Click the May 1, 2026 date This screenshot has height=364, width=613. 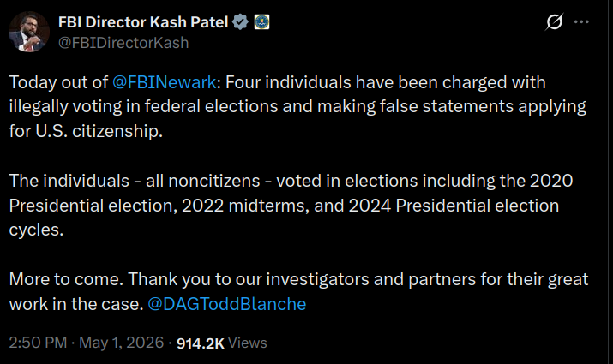tap(121, 343)
